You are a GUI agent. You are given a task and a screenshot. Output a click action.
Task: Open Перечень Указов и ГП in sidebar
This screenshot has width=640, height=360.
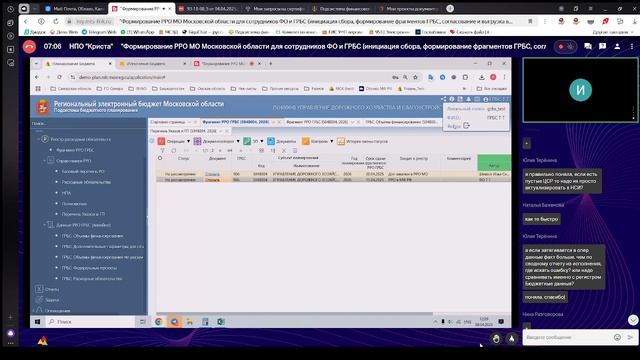pos(83,214)
